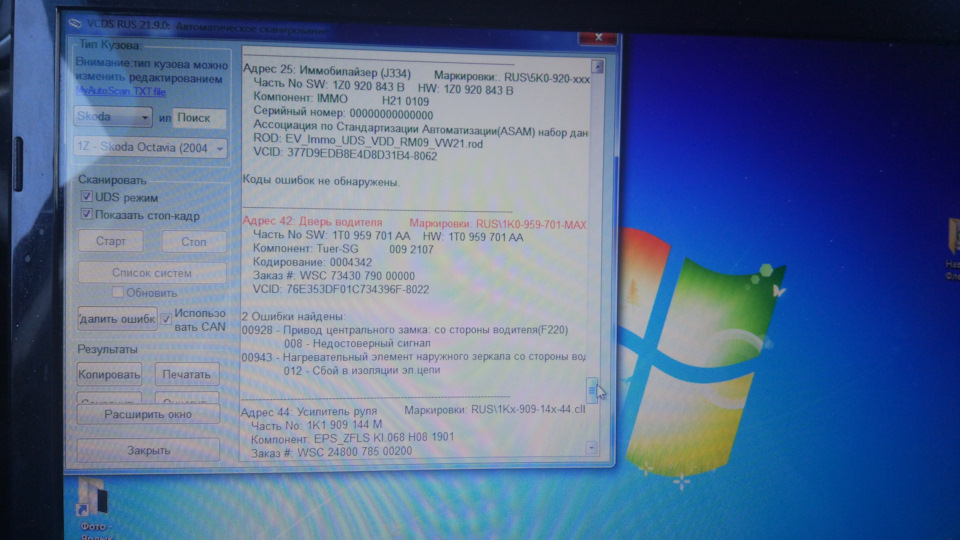Select the 'VCID: 377D9EDB8E4D8D31B4-8062' line
Screen dimensions: 960x540
point(345,154)
